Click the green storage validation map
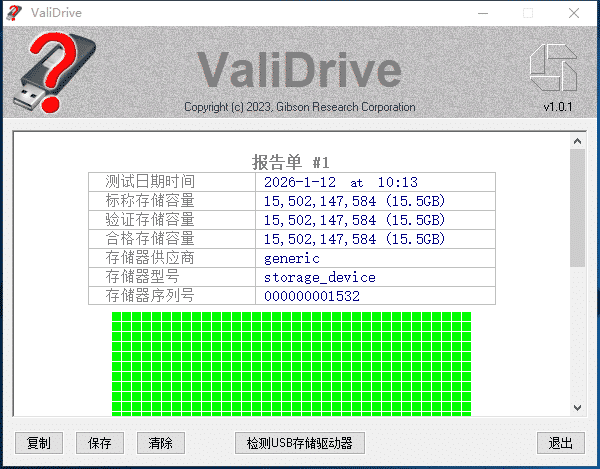600x469 pixels. 291,362
